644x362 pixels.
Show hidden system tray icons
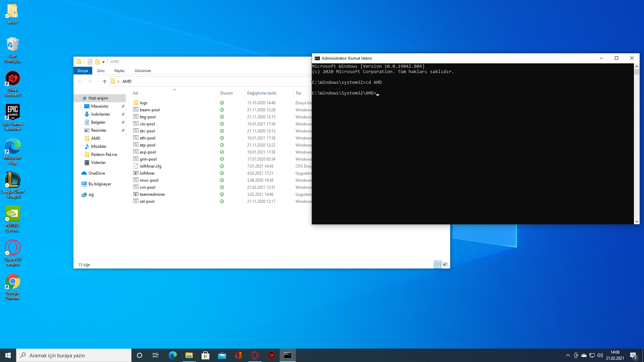568,355
